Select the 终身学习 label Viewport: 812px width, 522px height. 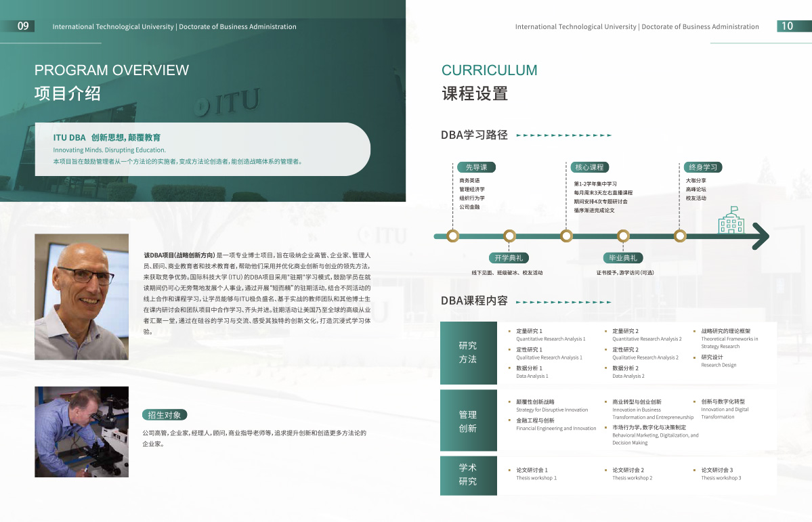click(702, 167)
